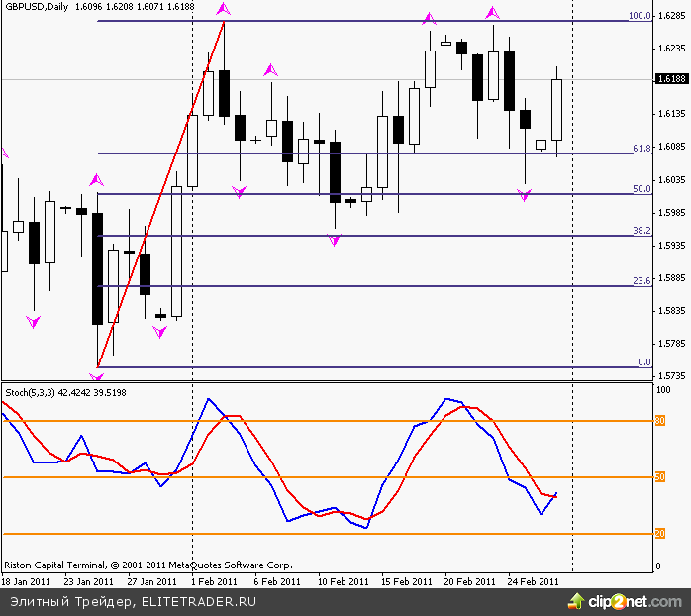
Task: Select the orange 80 stochastic level label
Action: coord(658,421)
